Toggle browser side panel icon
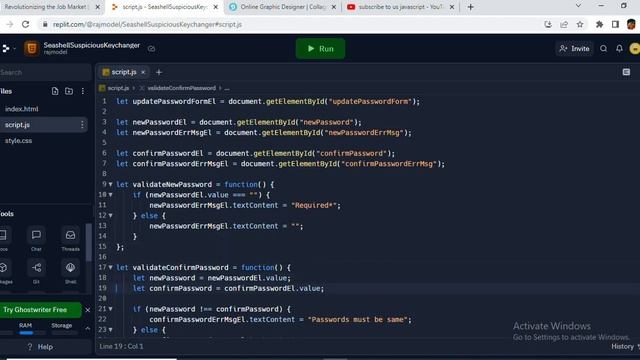Viewport: 640px width, 360px height. [x=615, y=24]
